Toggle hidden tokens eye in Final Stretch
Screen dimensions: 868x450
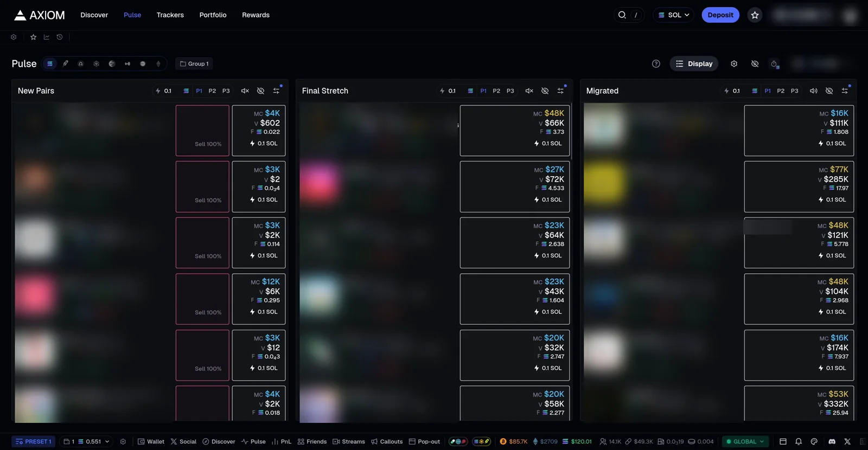click(545, 91)
